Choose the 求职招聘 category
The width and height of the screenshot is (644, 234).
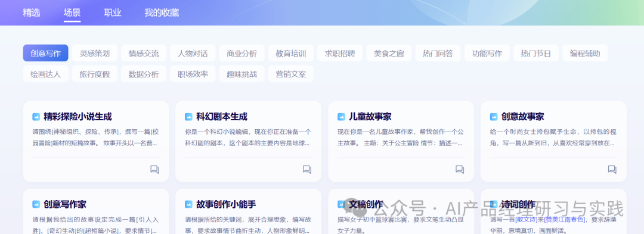(x=340, y=53)
